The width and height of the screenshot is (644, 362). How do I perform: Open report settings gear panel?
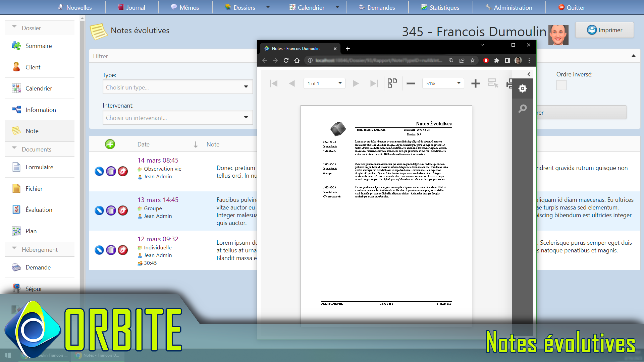click(x=523, y=88)
